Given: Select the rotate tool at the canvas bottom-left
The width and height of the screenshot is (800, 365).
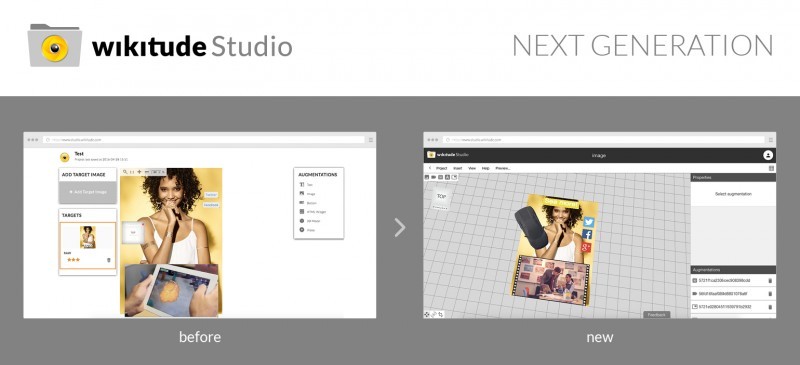Looking at the screenshot, I should (x=434, y=314).
